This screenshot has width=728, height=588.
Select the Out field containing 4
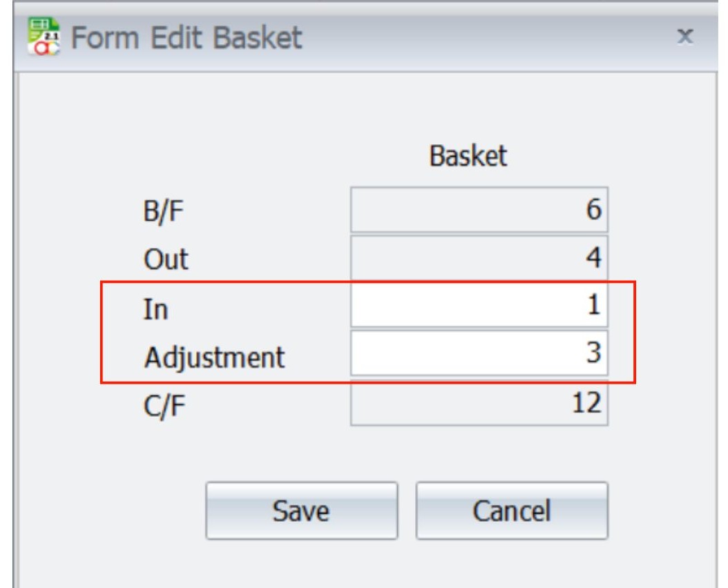[x=477, y=257]
